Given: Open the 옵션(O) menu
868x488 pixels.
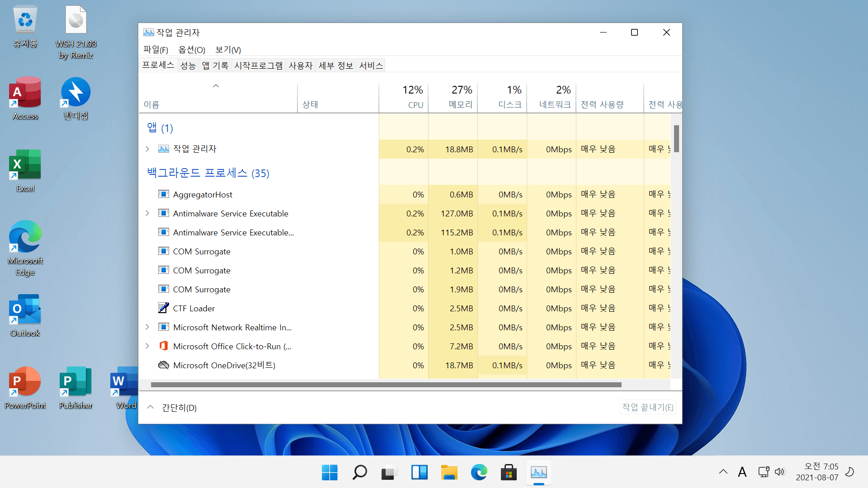Looking at the screenshot, I should pyautogui.click(x=192, y=50).
